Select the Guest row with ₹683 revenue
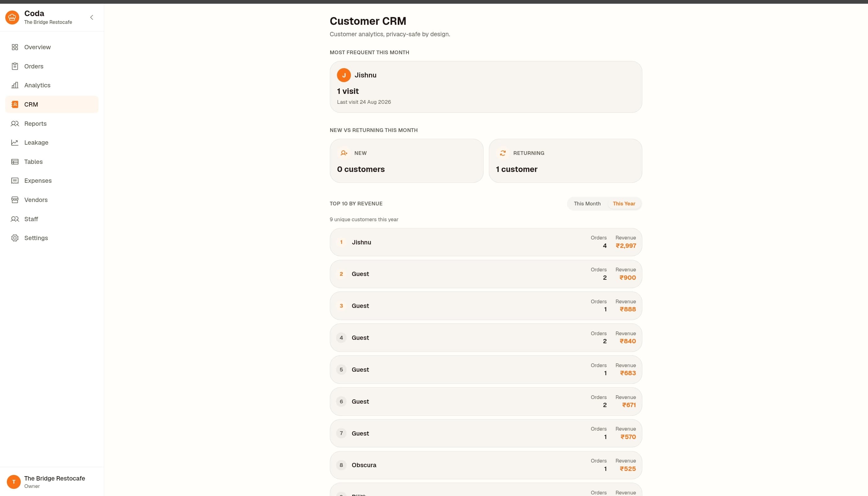868x496 pixels. 486,369
